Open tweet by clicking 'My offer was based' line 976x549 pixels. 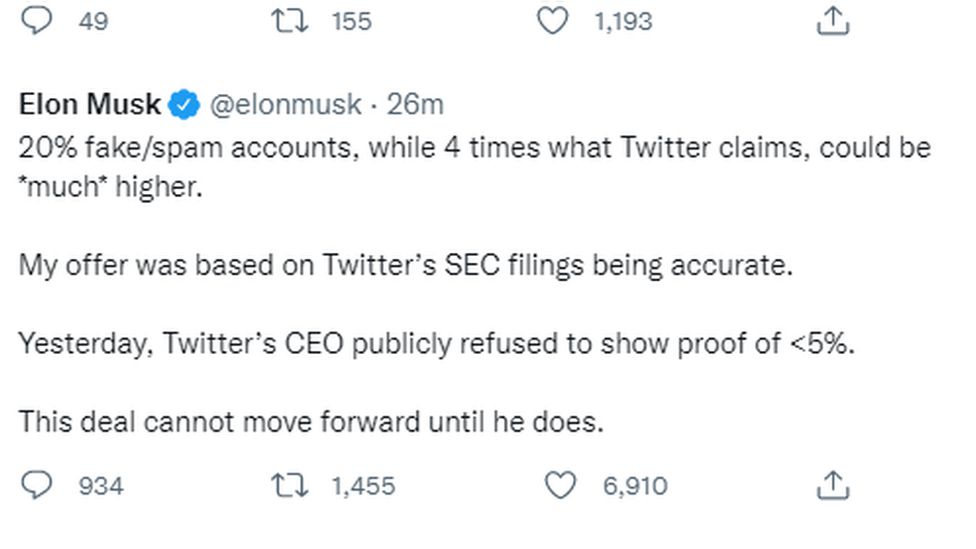[x=406, y=265]
